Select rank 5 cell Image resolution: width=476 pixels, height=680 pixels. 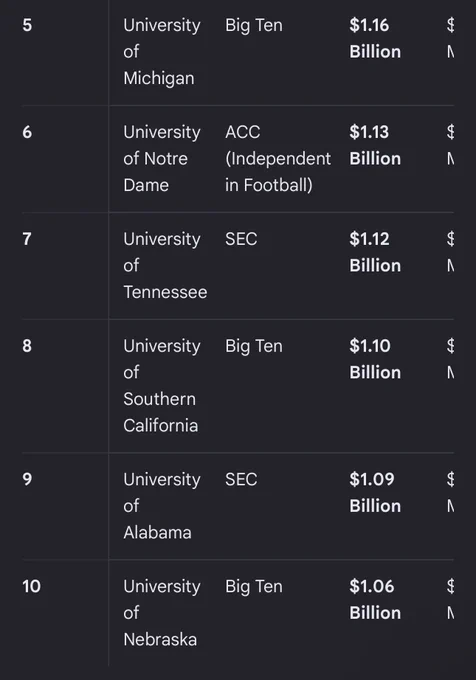[x=27, y=25]
